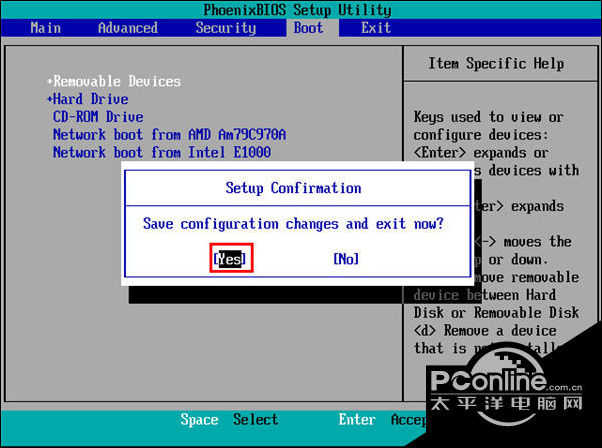Click 'configure devices:' help line

point(481,135)
